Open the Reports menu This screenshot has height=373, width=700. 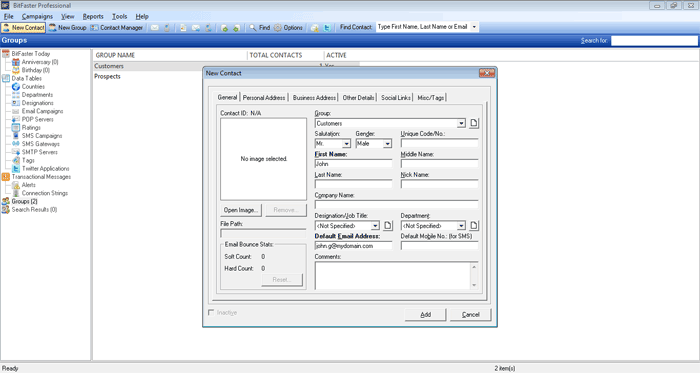tap(93, 17)
